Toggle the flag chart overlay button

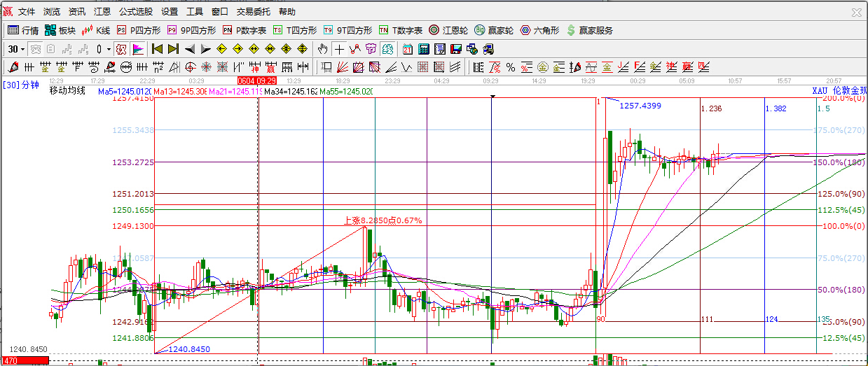(138, 49)
